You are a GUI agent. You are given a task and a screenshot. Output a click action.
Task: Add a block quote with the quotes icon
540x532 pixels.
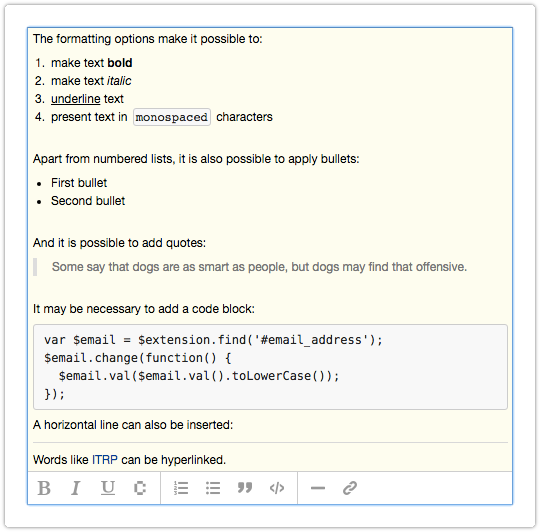[x=245, y=488]
